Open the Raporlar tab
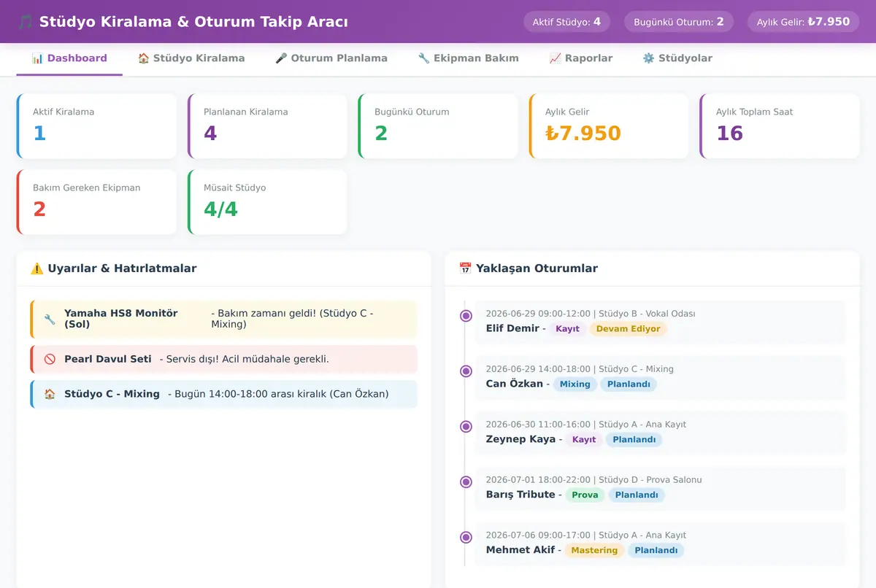Image resolution: width=876 pixels, height=588 pixels. [580, 58]
